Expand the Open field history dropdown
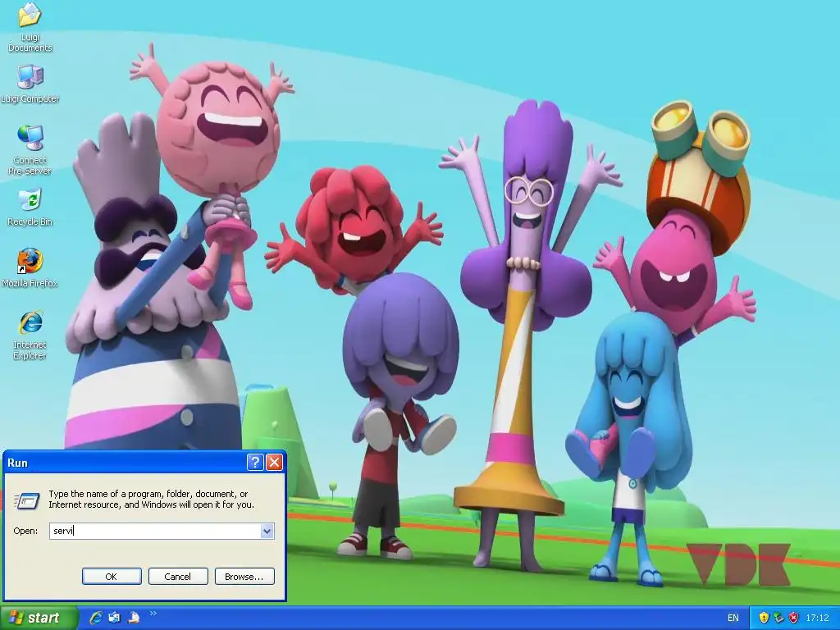 (x=267, y=531)
